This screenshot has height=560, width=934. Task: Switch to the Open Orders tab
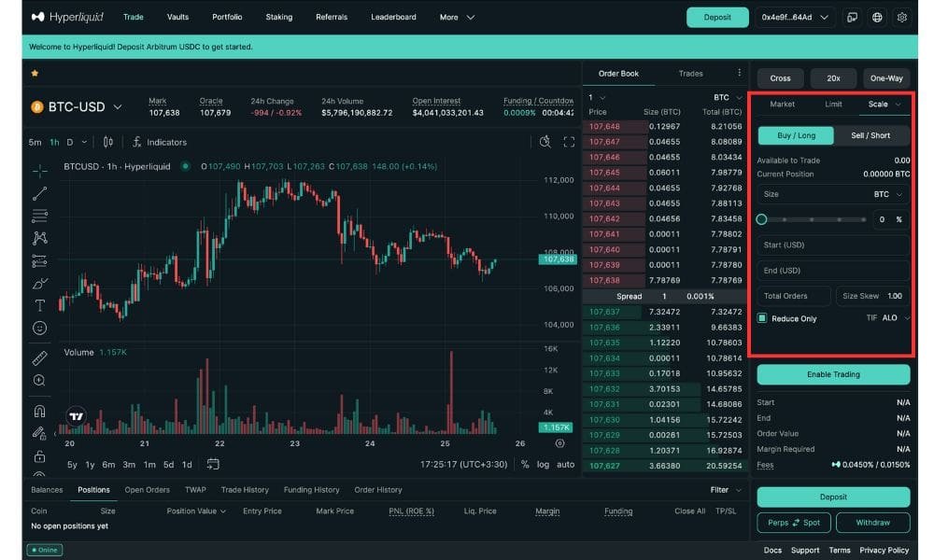(148, 490)
